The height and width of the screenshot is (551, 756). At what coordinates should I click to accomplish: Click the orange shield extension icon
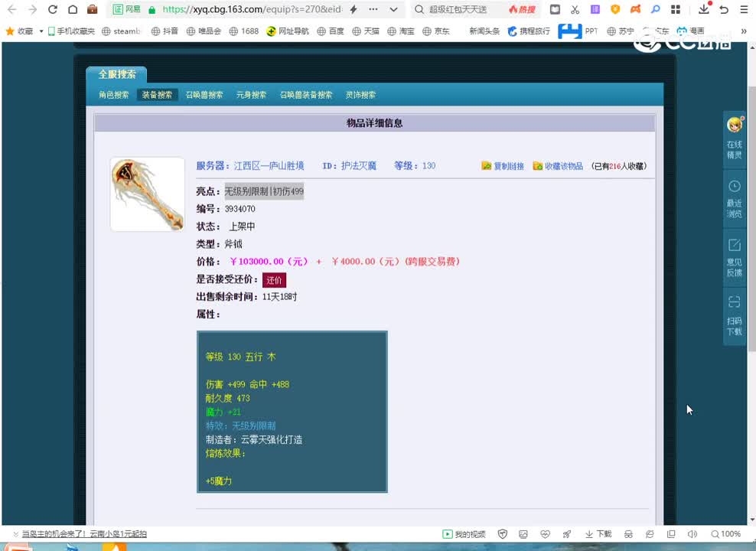615,9
